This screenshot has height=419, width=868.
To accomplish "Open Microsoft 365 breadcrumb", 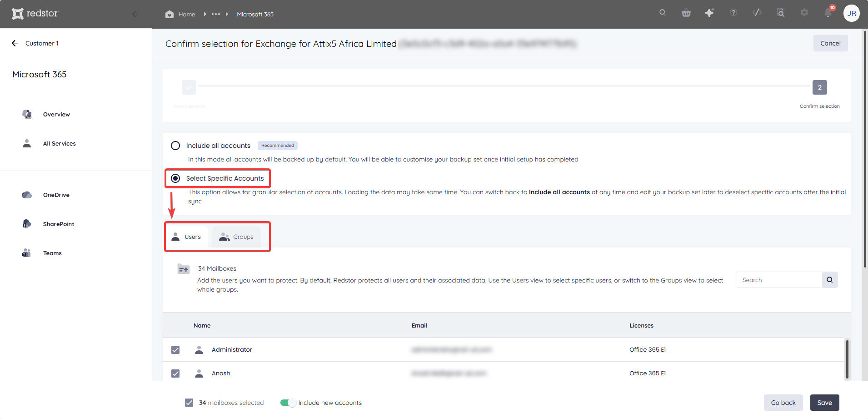I will click(255, 14).
